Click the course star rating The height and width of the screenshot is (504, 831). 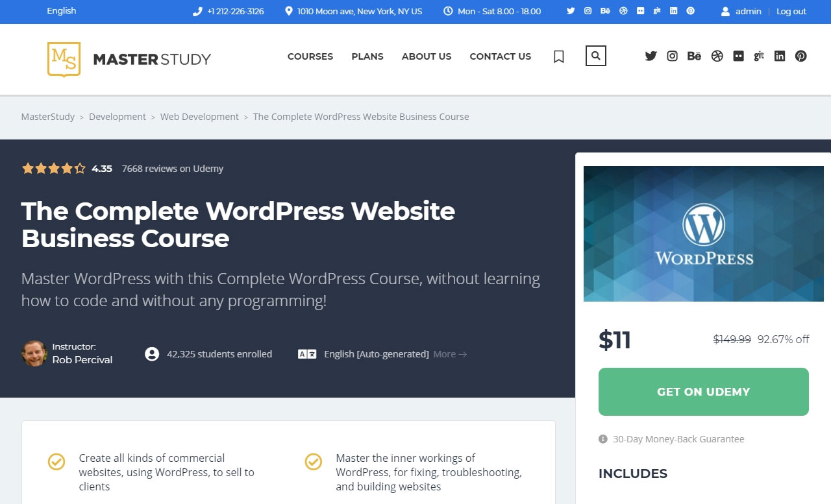pos(54,169)
